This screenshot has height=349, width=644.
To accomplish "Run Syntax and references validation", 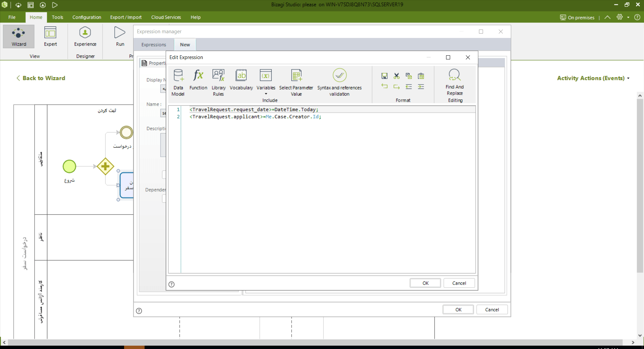I will tap(339, 83).
